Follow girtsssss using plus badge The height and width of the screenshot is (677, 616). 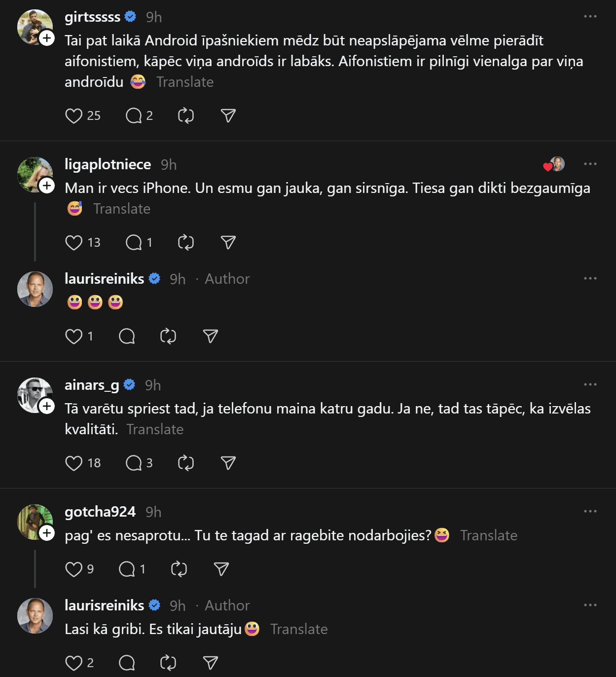47,38
